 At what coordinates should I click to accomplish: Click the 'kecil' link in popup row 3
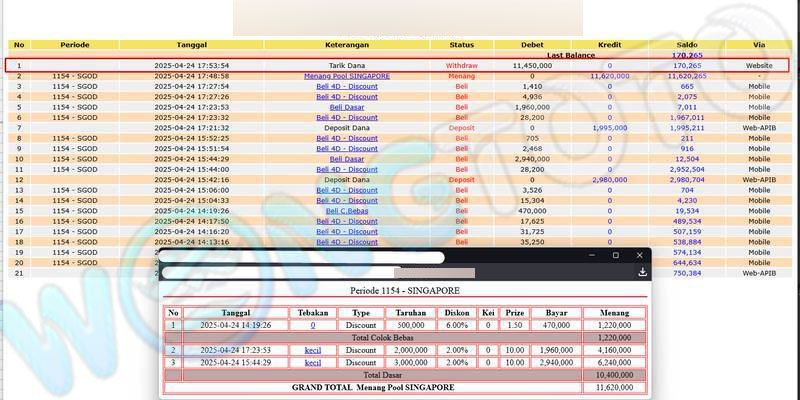(x=312, y=362)
